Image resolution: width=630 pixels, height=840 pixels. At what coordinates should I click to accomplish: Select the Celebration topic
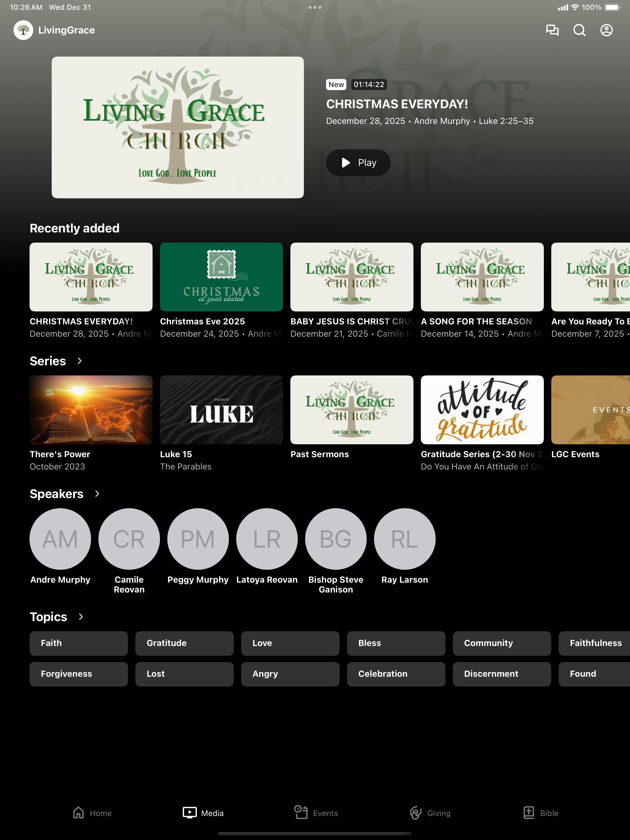pyautogui.click(x=396, y=674)
